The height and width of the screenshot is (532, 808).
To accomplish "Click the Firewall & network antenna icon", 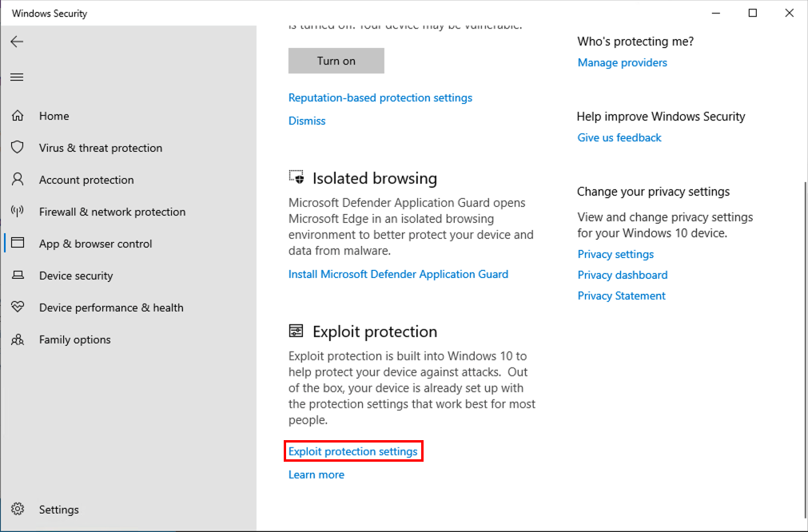I will (x=18, y=211).
